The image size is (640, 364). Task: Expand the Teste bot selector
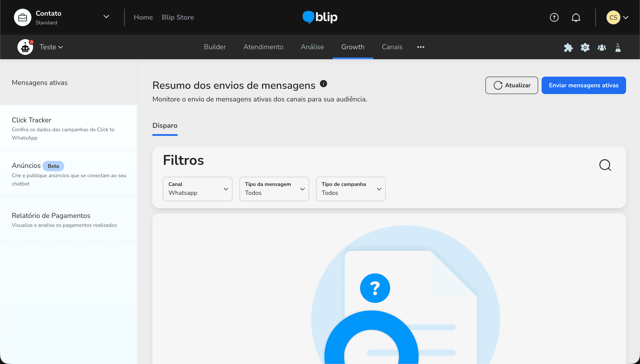[51, 47]
